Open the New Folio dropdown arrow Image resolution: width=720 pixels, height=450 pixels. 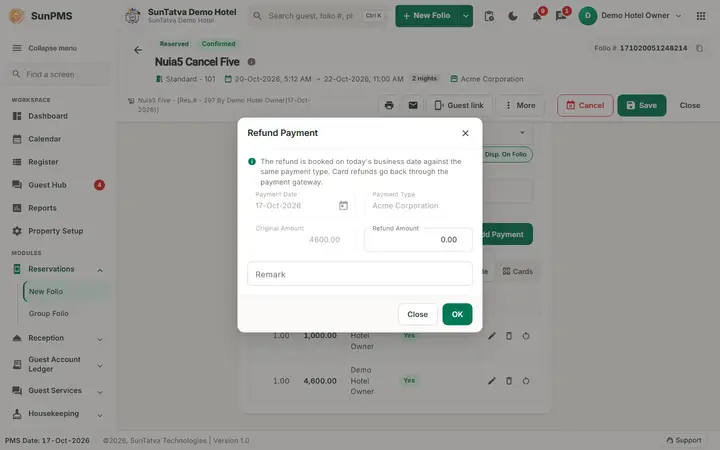[466, 16]
